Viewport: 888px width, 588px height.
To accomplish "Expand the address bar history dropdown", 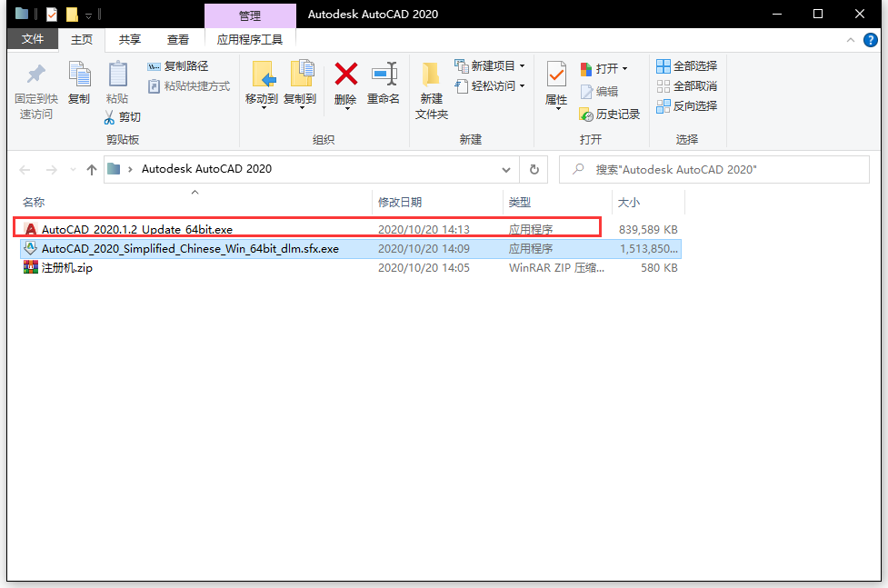I will tap(506, 169).
